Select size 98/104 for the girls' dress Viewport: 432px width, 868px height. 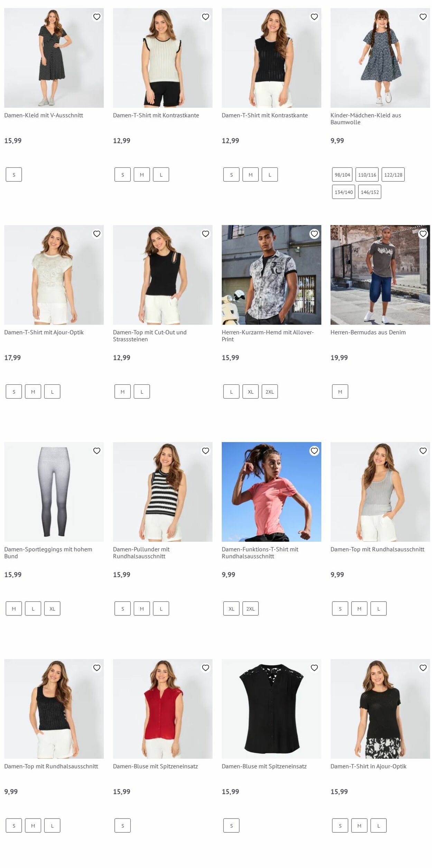342,175
